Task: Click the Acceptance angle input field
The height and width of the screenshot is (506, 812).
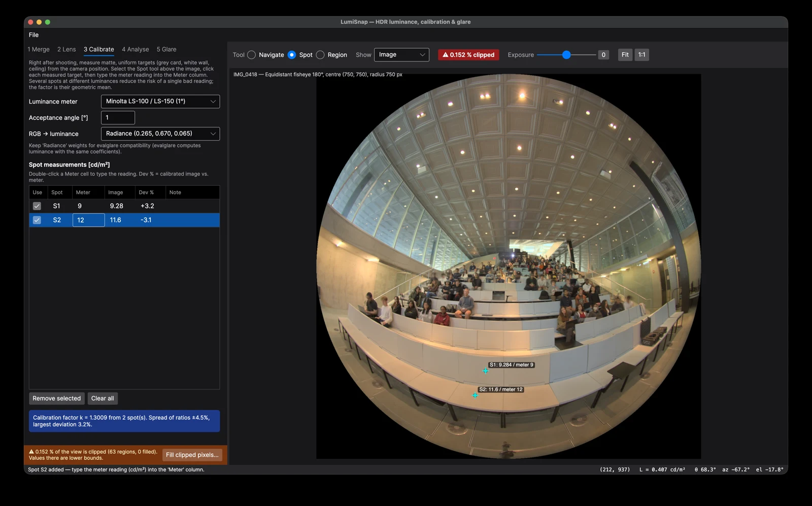Action: point(118,118)
